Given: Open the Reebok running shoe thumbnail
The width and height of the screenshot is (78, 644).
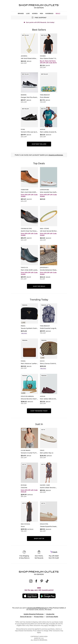Looking at the screenshot, I should (29, 83).
